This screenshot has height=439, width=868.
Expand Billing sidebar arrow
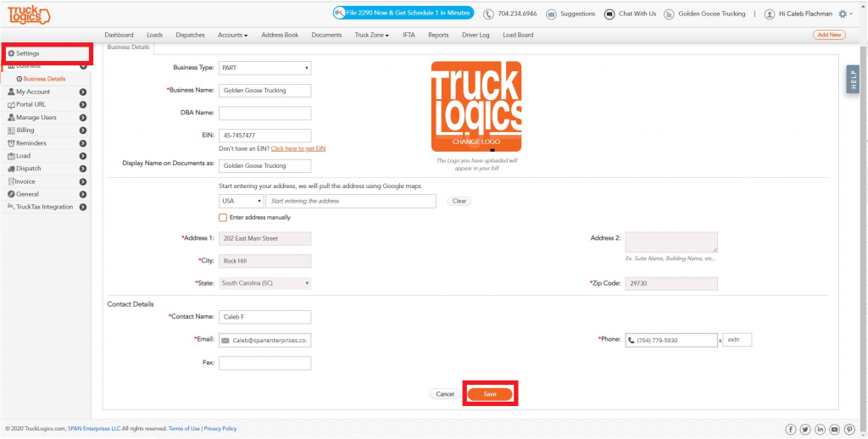pos(83,131)
